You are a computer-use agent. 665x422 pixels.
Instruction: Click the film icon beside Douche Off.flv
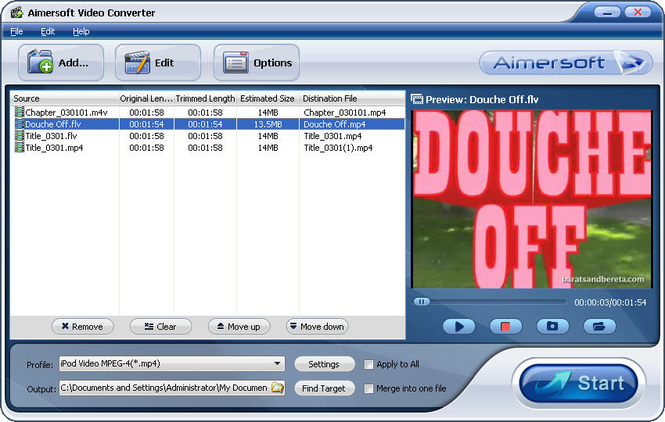pos(20,124)
